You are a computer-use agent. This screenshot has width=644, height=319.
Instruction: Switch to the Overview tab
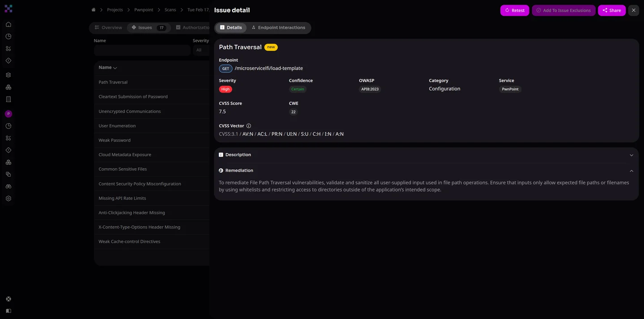[x=108, y=28]
